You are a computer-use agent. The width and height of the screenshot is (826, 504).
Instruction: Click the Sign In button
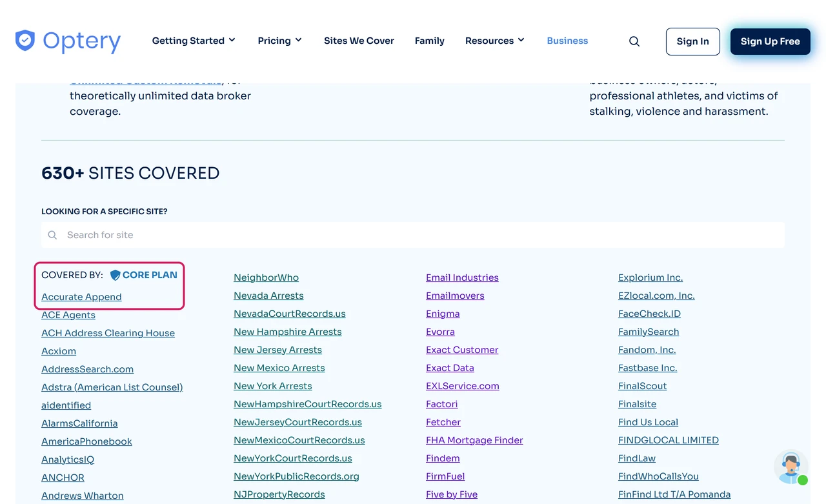[693, 41]
